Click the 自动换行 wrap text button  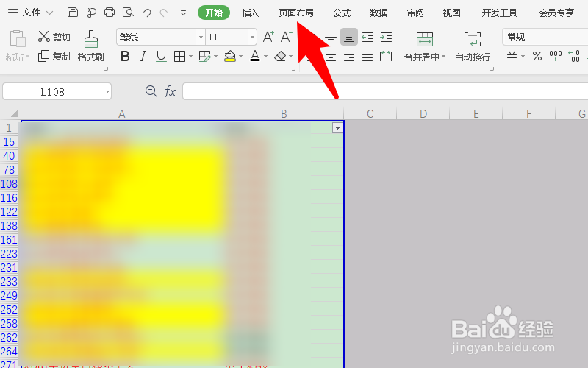[473, 46]
